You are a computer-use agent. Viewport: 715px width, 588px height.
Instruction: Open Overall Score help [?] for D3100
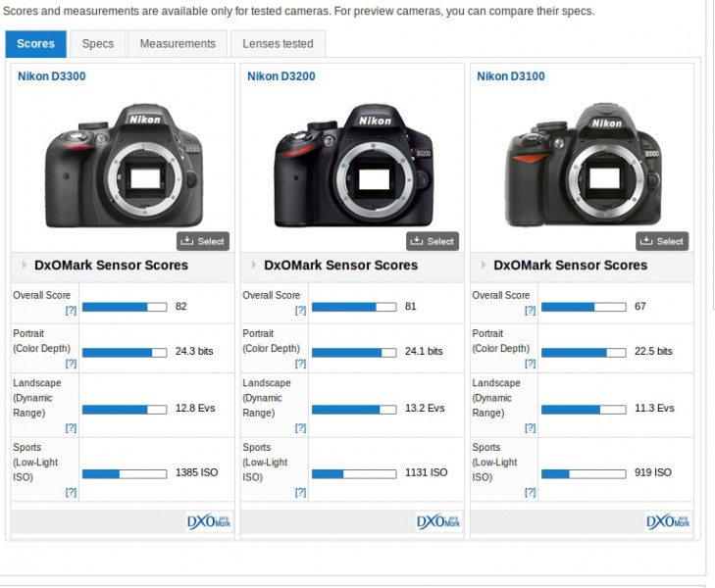pyautogui.click(x=530, y=310)
